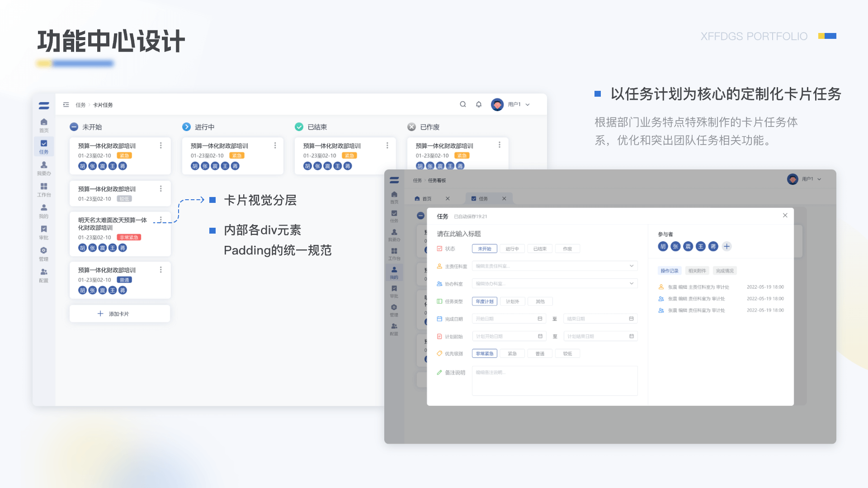
Task: Open 用户1 dropdown in card-task window
Action: [519, 104]
